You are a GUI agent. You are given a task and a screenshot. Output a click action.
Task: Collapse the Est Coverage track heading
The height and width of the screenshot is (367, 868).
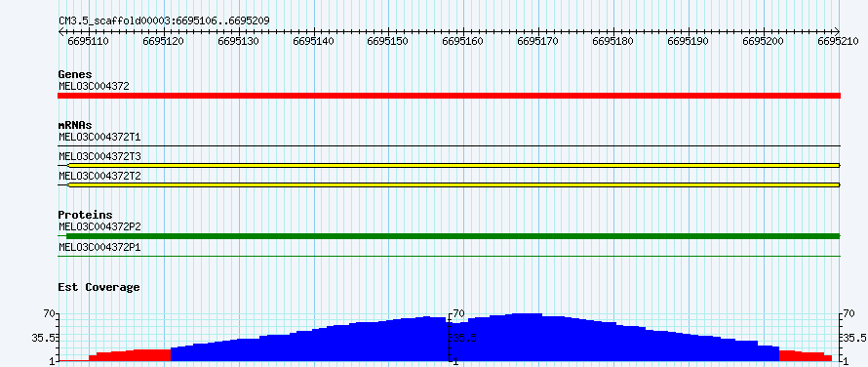[x=99, y=287]
